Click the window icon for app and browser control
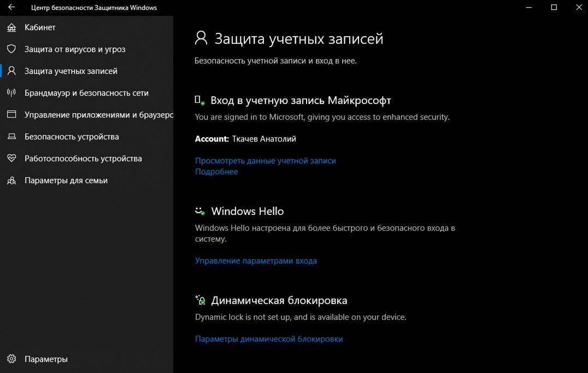Screen dimensions: 588x373 click(x=11, y=114)
